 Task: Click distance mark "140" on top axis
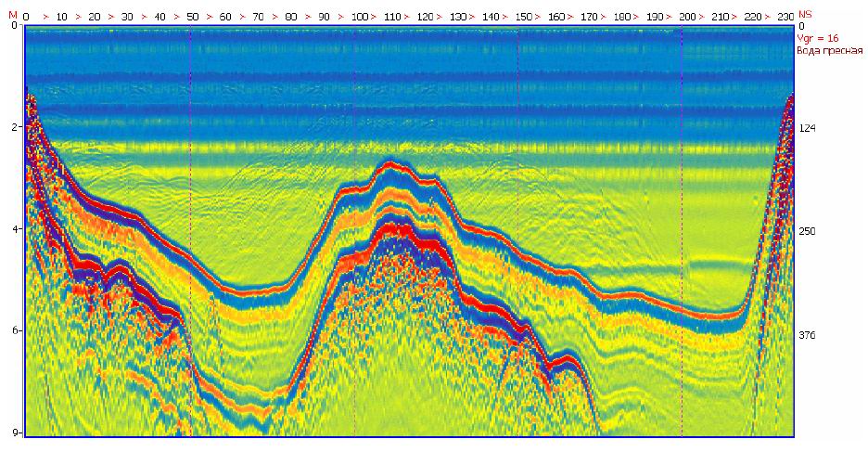click(491, 18)
